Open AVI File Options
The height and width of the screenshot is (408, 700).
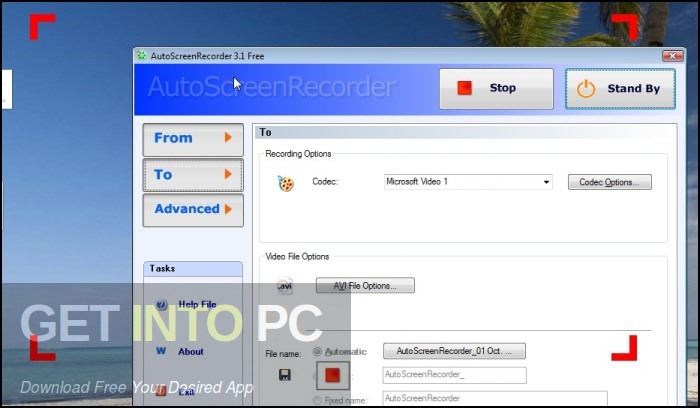(x=365, y=285)
